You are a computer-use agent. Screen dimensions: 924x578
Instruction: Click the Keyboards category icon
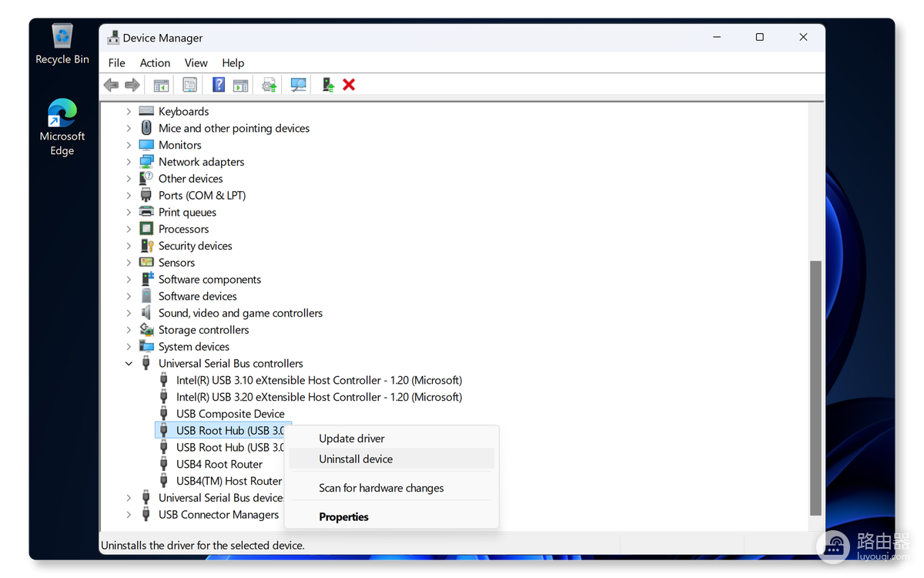point(146,111)
